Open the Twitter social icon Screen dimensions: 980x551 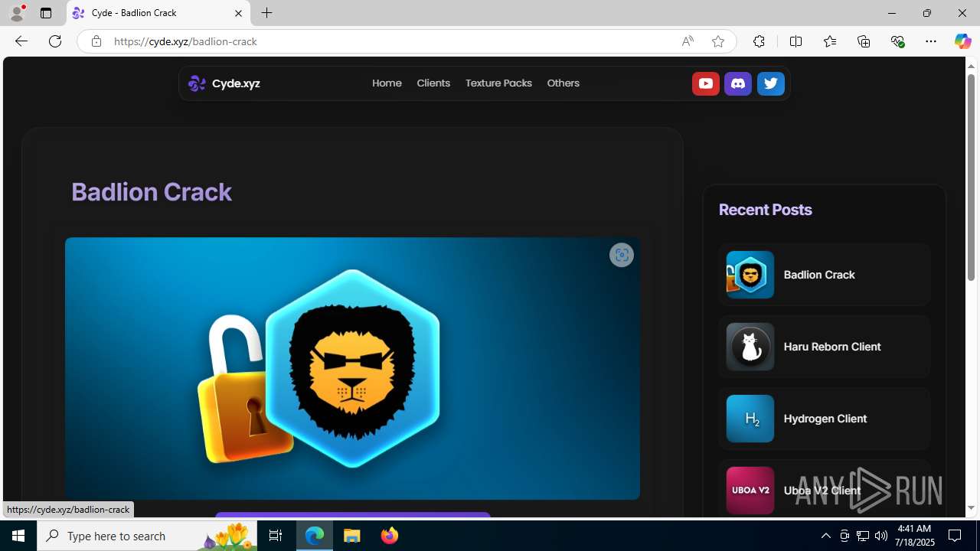point(770,83)
